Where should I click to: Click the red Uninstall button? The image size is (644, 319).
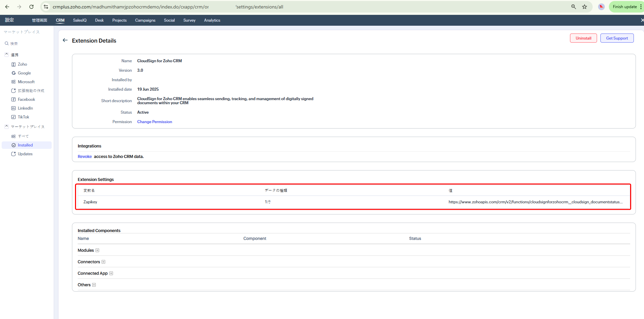584,38
